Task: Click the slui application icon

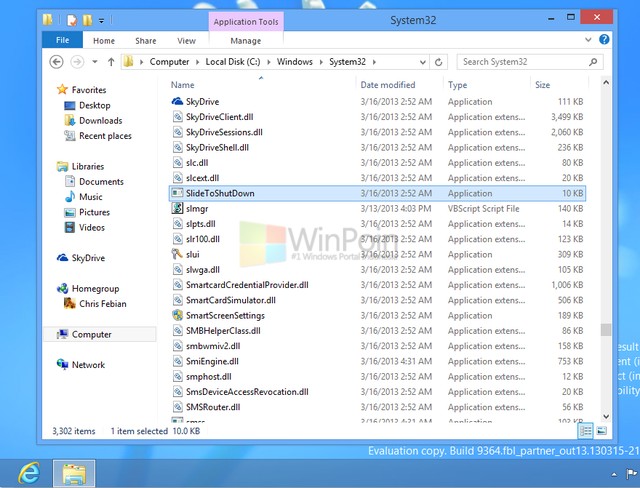Action: coord(177,254)
